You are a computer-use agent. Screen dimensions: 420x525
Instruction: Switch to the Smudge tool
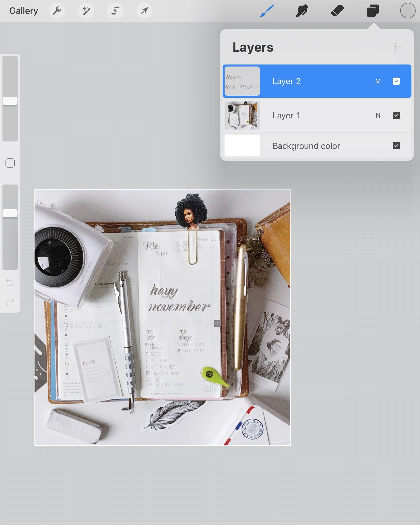(x=302, y=11)
